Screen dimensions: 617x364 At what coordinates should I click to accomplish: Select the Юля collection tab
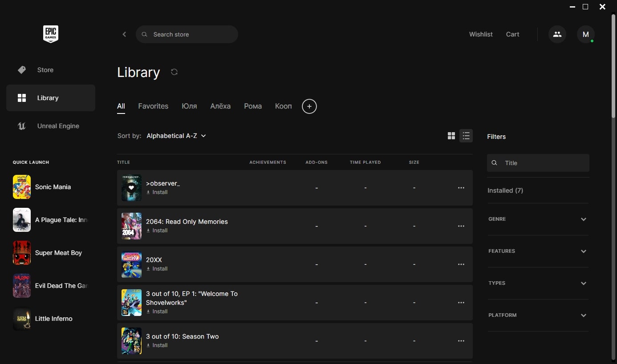pyautogui.click(x=189, y=106)
